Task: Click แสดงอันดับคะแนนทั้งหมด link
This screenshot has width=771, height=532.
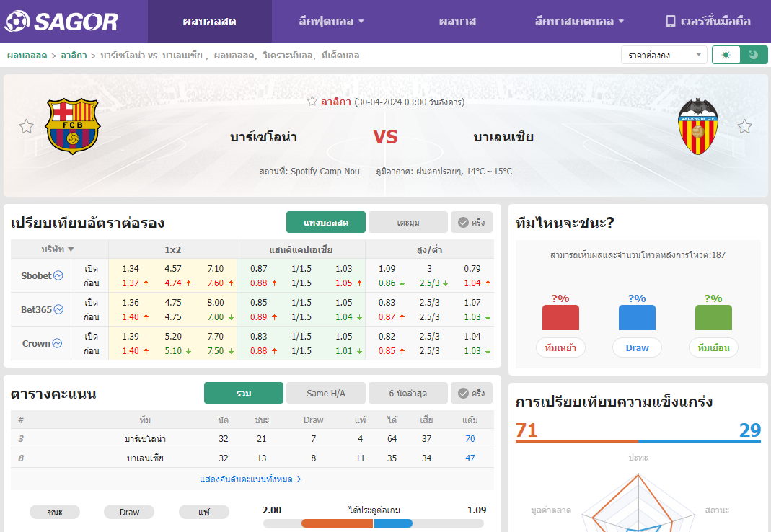Action: point(250,479)
